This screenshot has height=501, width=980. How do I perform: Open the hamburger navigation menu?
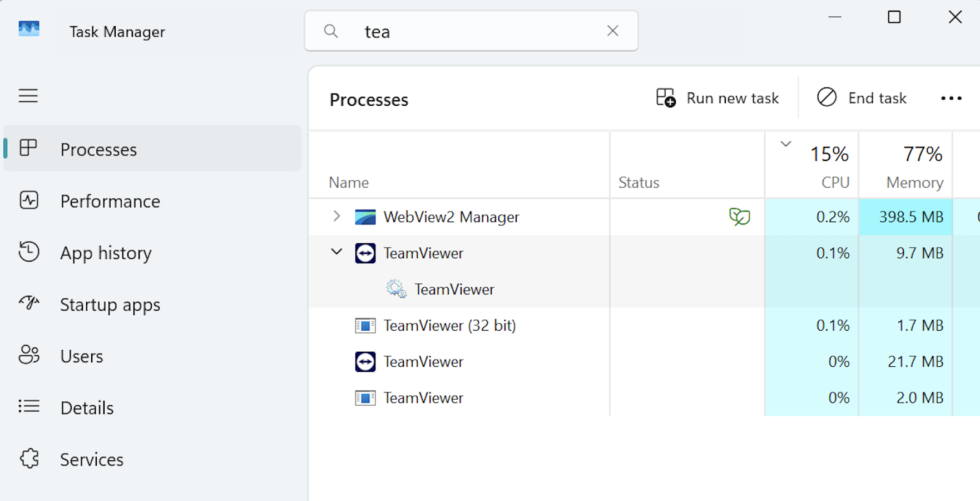tap(28, 96)
